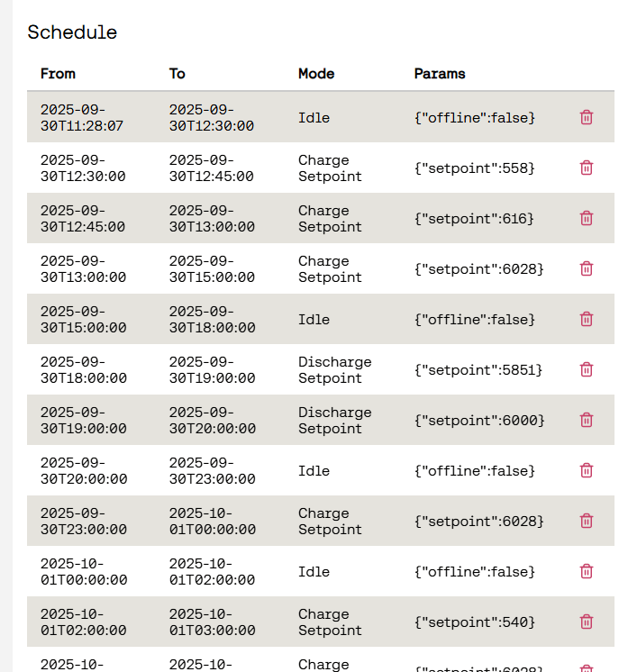Image resolution: width=619 pixels, height=672 pixels.
Task: Click the To column header
Action: coord(178,74)
